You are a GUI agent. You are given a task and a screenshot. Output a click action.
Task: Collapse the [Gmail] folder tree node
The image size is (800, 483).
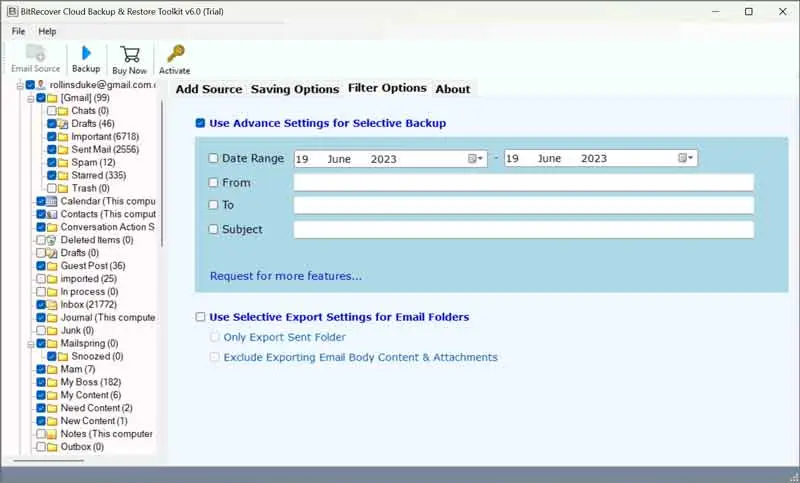pos(30,98)
